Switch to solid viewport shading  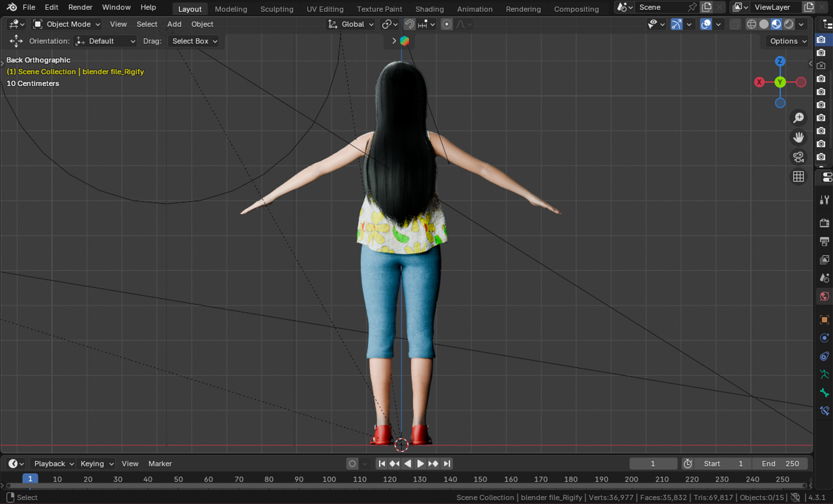pyautogui.click(x=764, y=24)
